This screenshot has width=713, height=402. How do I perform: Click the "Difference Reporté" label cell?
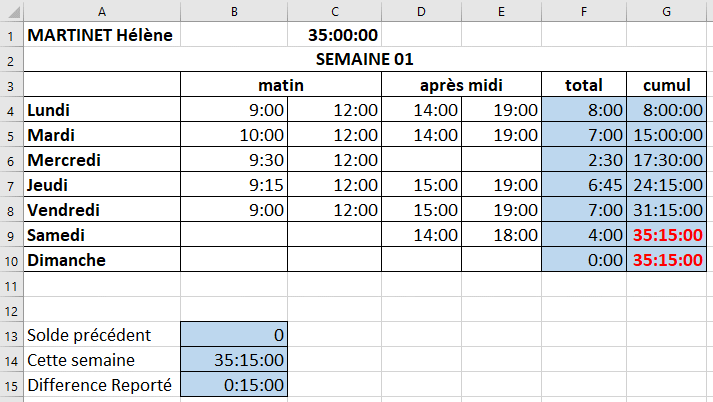pyautogui.click(x=101, y=385)
